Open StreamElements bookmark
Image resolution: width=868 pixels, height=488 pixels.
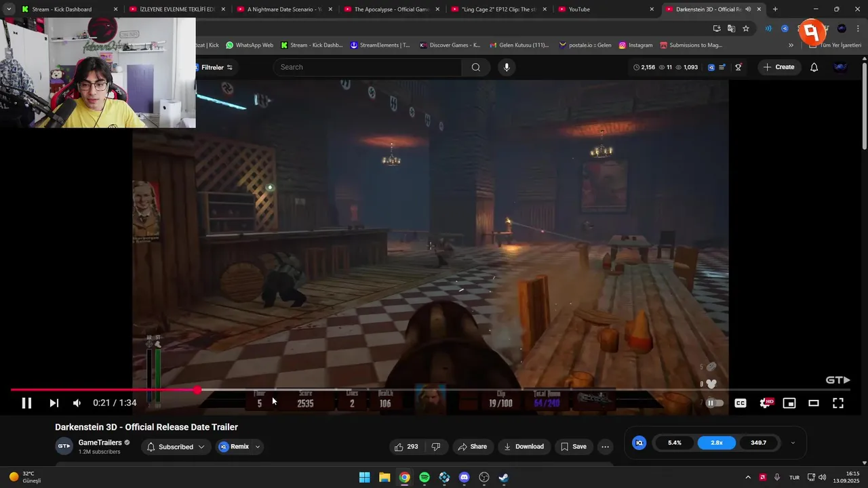(x=380, y=45)
